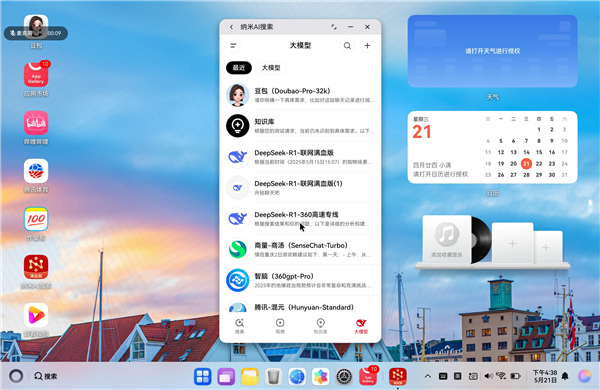Click the smallest plus card in music widget
600x390 pixels.
pyautogui.click(x=546, y=248)
